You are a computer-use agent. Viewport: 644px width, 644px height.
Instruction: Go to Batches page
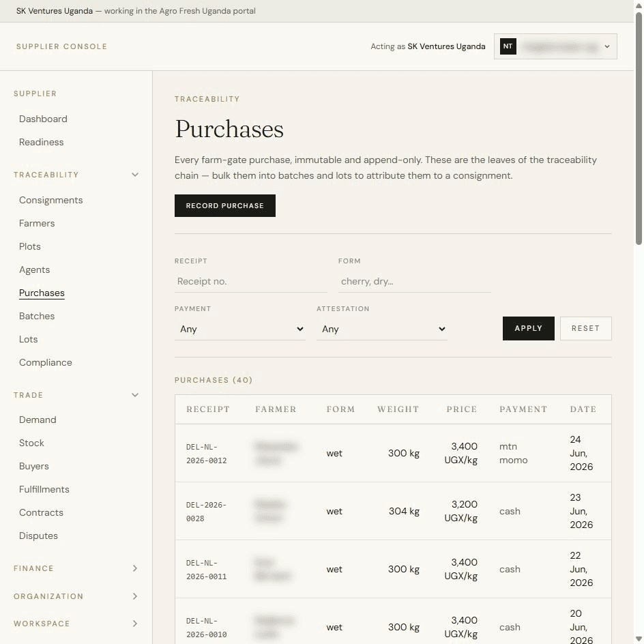(37, 317)
